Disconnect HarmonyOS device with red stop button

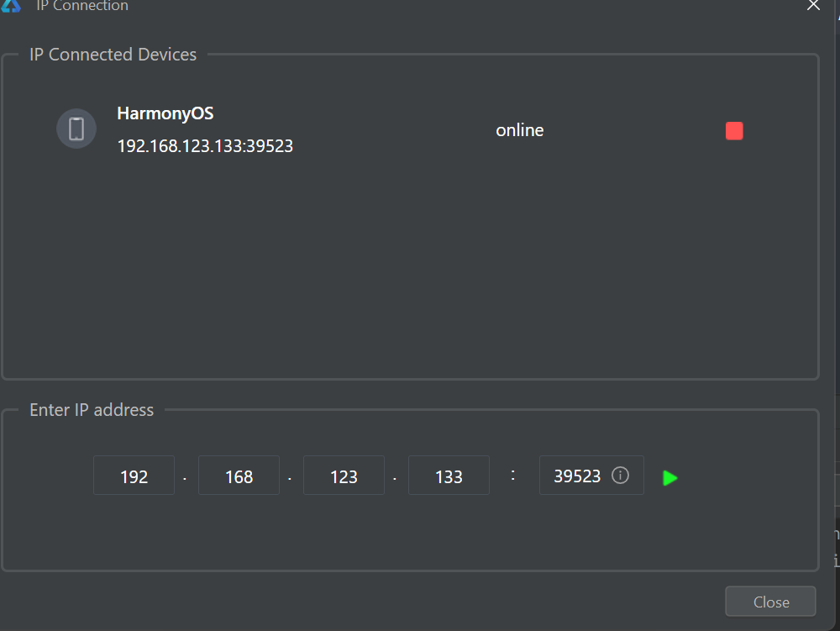(734, 131)
